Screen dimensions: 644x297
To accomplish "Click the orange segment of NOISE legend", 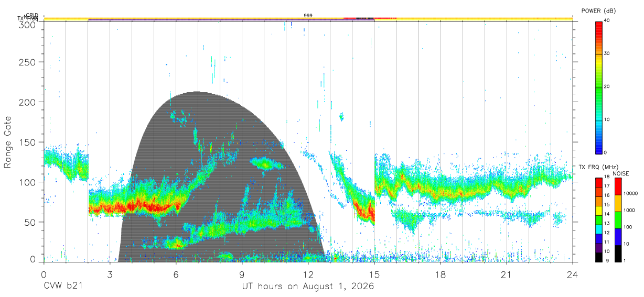I will (x=617, y=203).
